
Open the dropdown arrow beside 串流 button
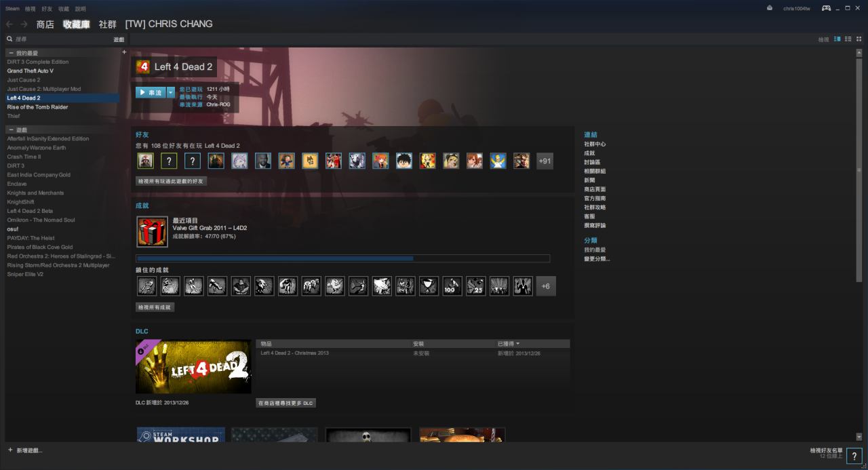point(171,92)
